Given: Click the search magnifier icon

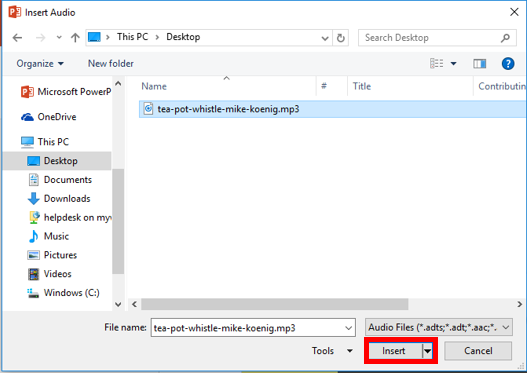Looking at the screenshot, I should point(505,38).
